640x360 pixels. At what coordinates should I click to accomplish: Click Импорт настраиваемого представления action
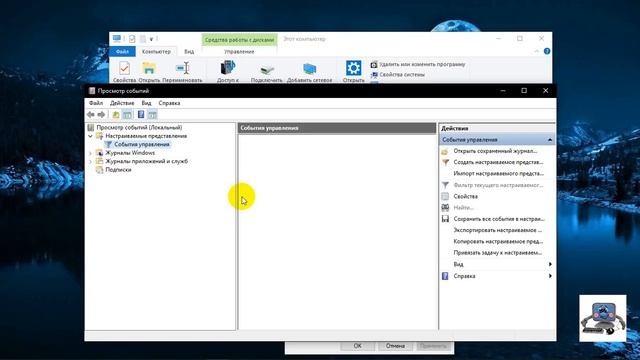499,173
